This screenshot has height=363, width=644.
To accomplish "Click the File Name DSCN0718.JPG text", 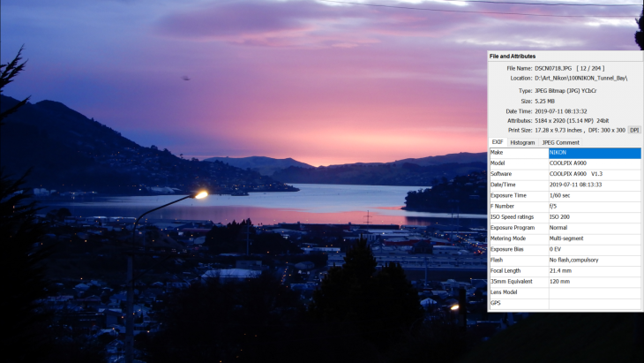I will coord(551,68).
